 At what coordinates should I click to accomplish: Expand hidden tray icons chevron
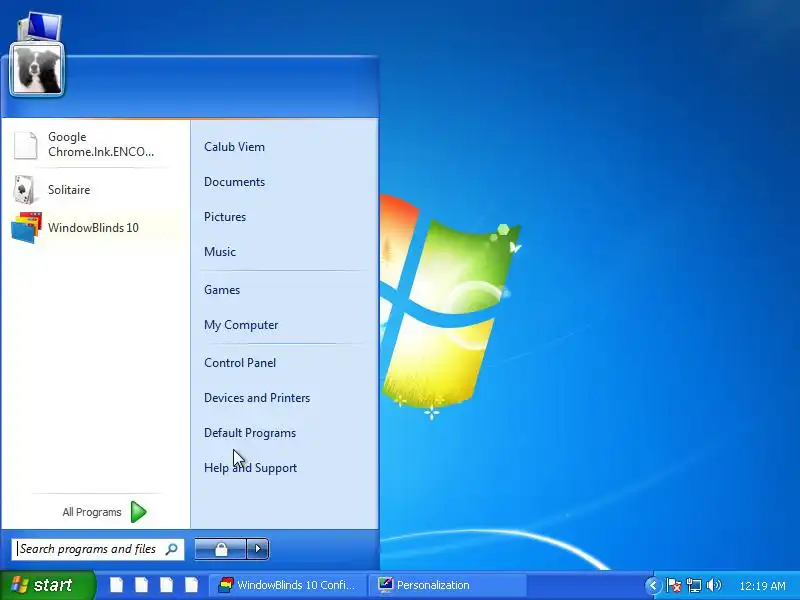653,585
